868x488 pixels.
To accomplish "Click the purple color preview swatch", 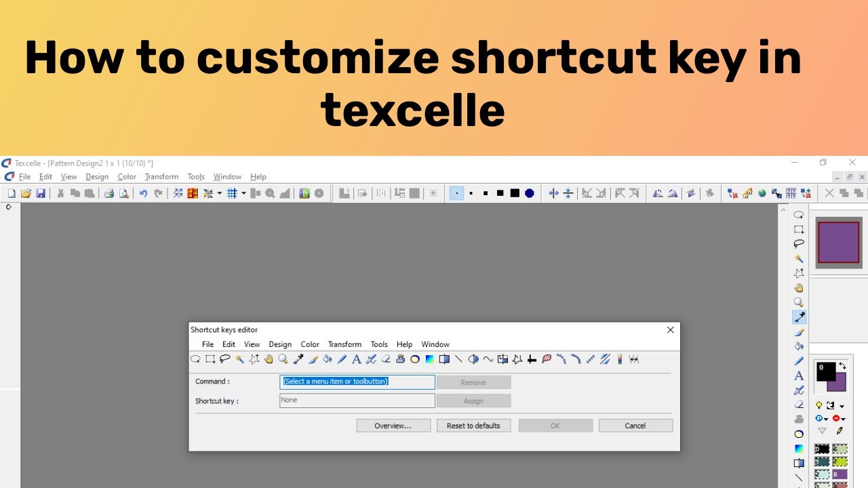I will point(839,243).
